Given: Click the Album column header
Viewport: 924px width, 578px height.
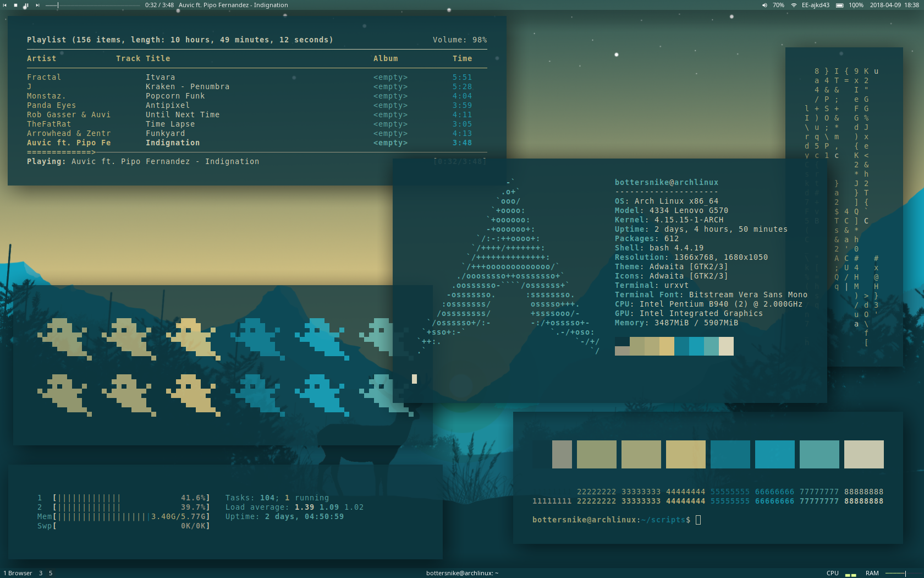Looking at the screenshot, I should coord(386,58).
